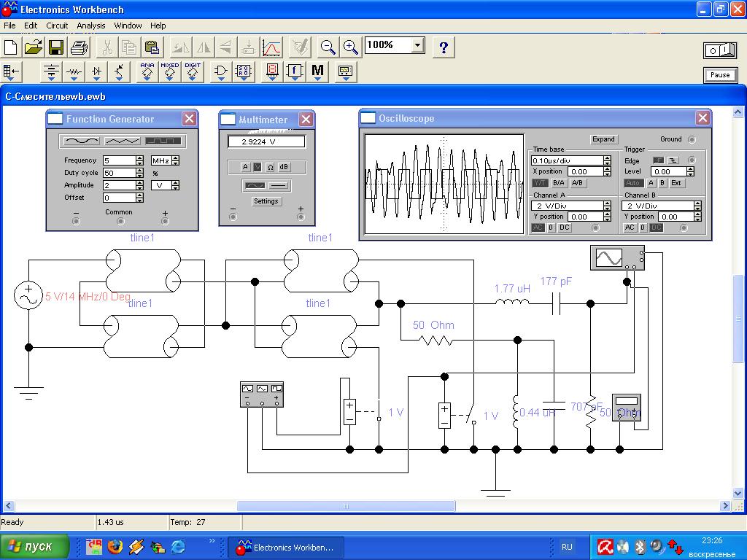Image resolution: width=747 pixels, height=560 pixels.
Task: Adjust Function Generator frequency value stepper
Action: pos(139,160)
